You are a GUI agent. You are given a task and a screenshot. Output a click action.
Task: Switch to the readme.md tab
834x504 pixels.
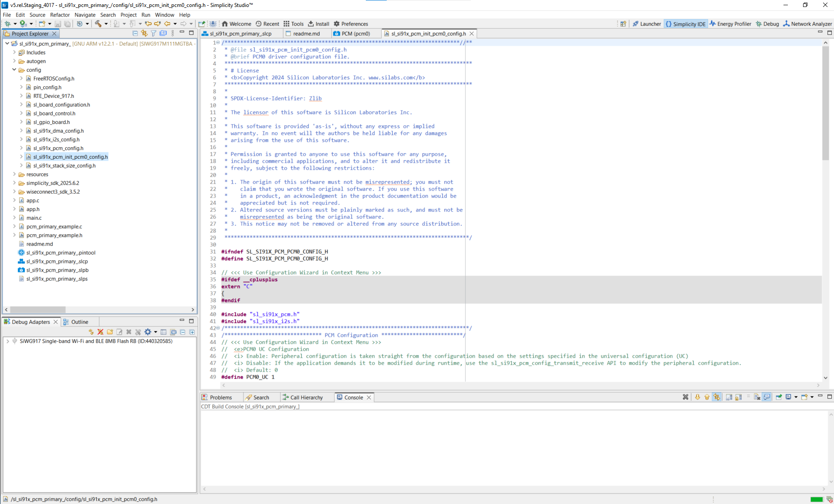coord(306,34)
